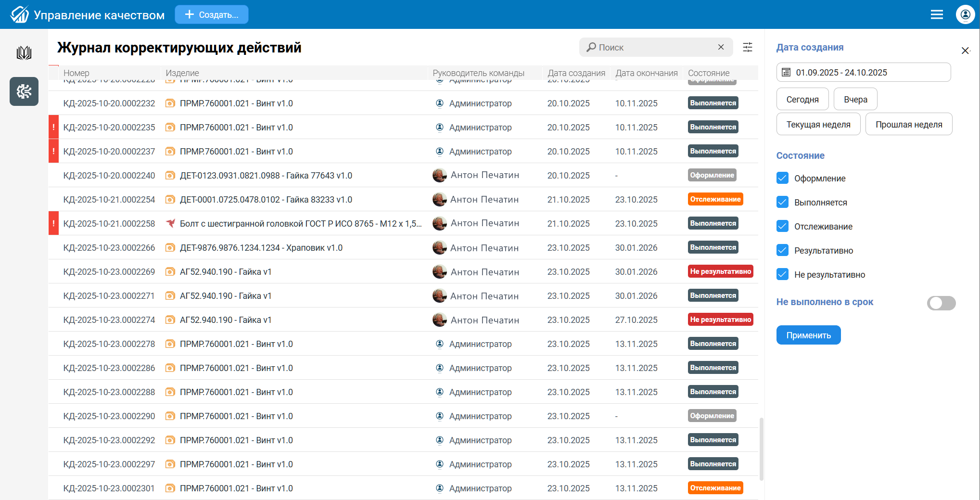
Task: Sort by Состояние column header
Action: click(708, 73)
